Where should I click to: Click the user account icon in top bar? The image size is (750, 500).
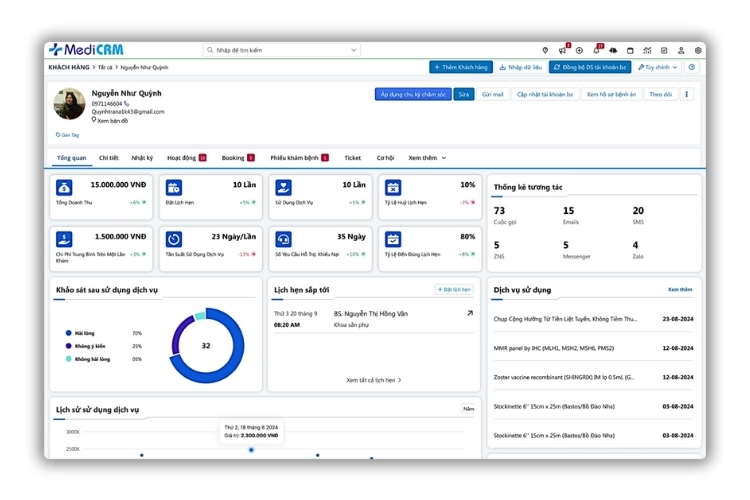pos(681,50)
